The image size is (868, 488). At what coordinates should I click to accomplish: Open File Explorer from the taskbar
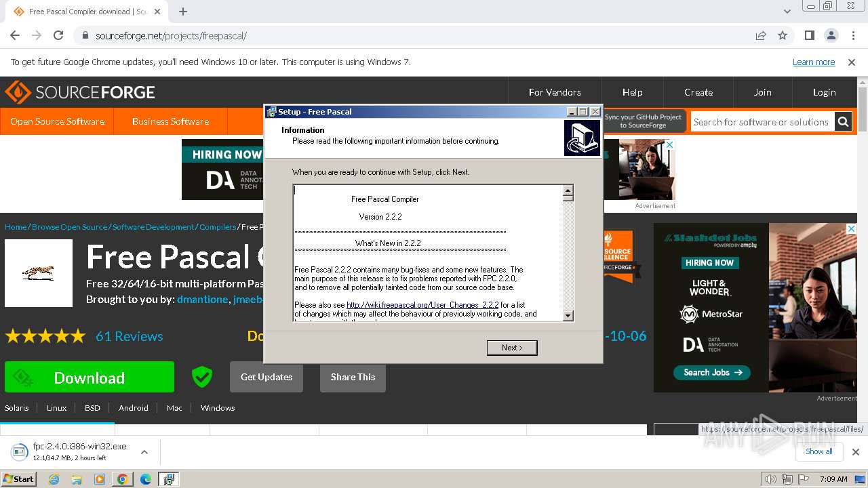tap(77, 479)
